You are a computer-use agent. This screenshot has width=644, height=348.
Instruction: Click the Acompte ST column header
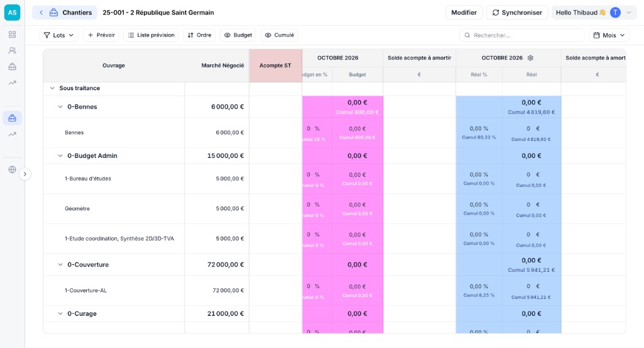pos(275,65)
